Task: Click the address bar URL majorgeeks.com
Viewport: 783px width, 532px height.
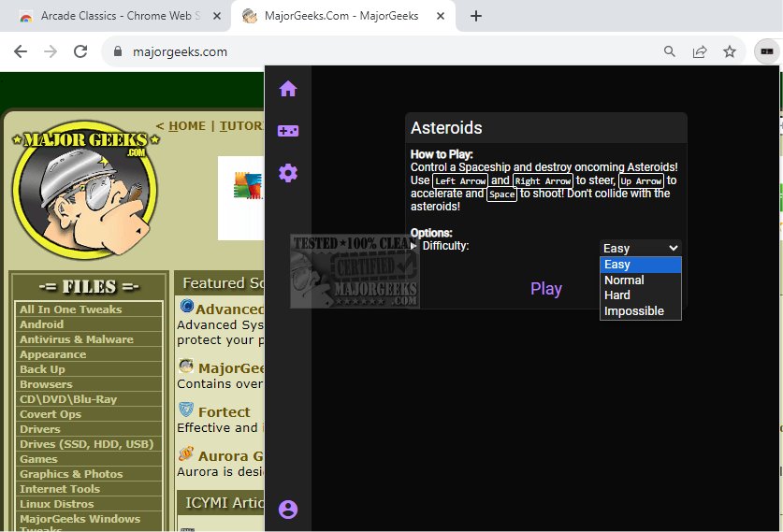Action: tap(180, 52)
